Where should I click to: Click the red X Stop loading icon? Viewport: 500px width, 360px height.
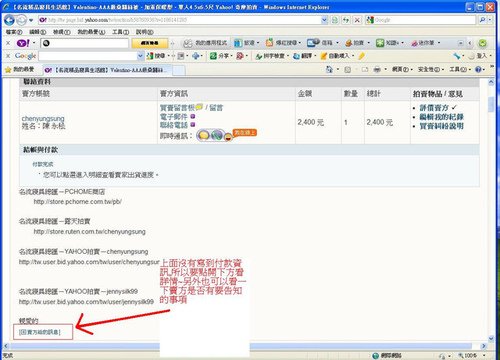357,20
